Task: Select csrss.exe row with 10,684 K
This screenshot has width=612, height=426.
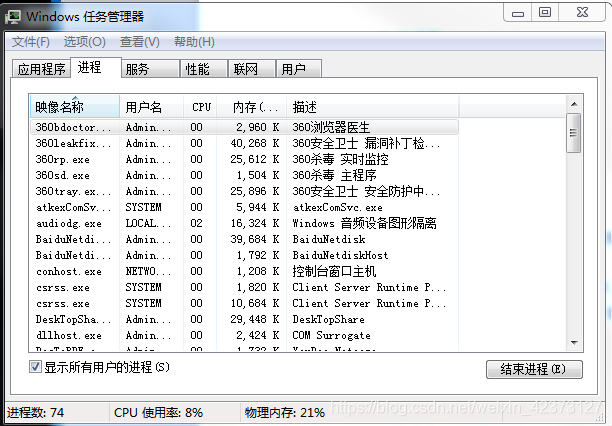Action: pos(244,303)
